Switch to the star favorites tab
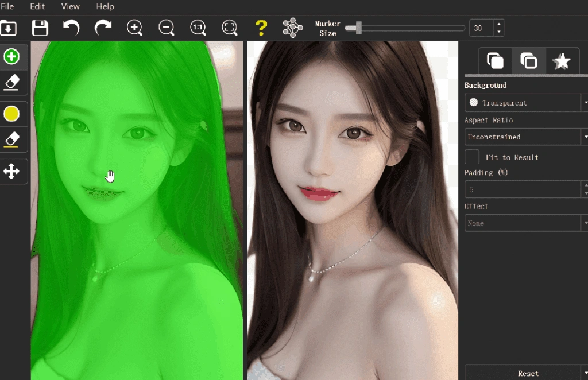 (561, 61)
